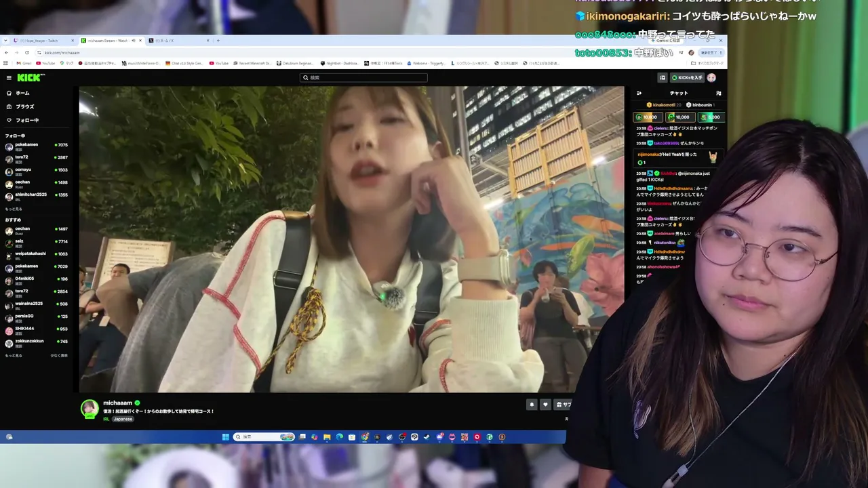Image resolution: width=868 pixels, height=488 pixels.
Task: Click the second 10,000 KICKs goal
Action: tap(679, 117)
